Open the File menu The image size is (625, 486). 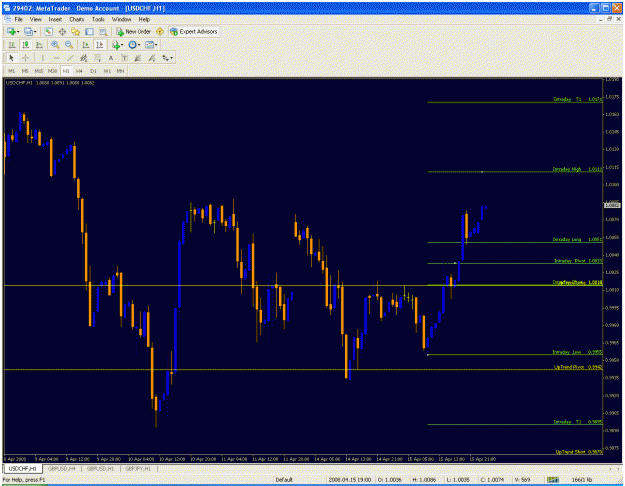[18, 19]
